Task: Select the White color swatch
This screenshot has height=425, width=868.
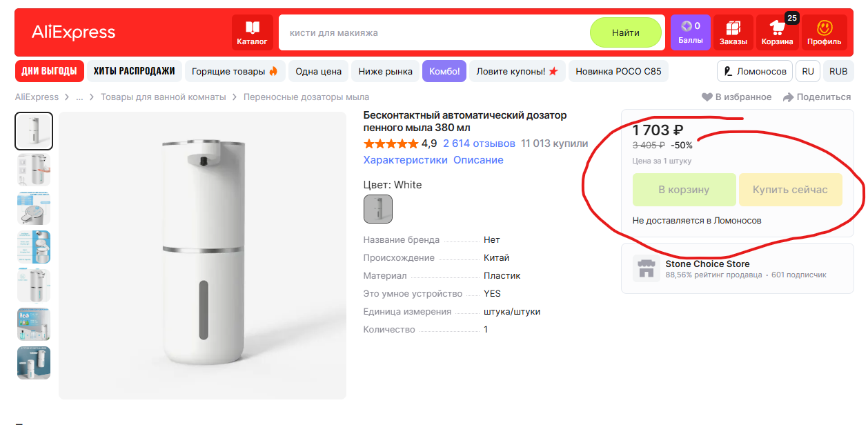Action: point(378,209)
